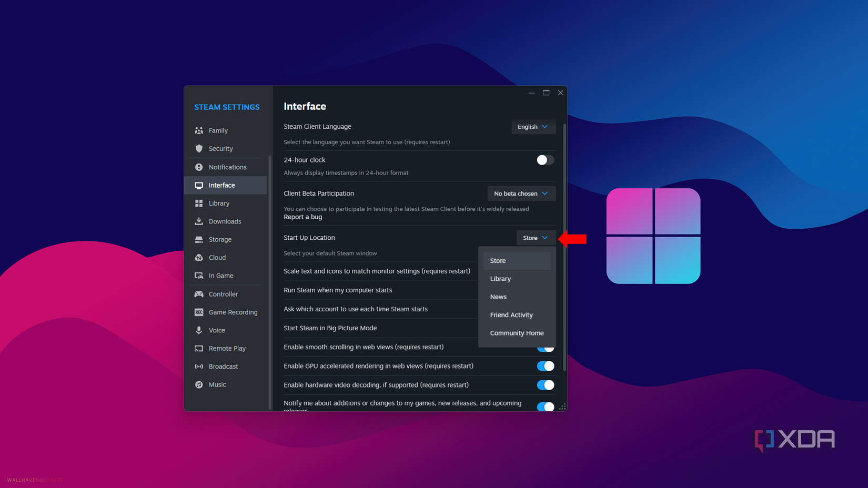Open the Storage settings section
Viewport: 868px width, 488px height.
[x=219, y=239]
